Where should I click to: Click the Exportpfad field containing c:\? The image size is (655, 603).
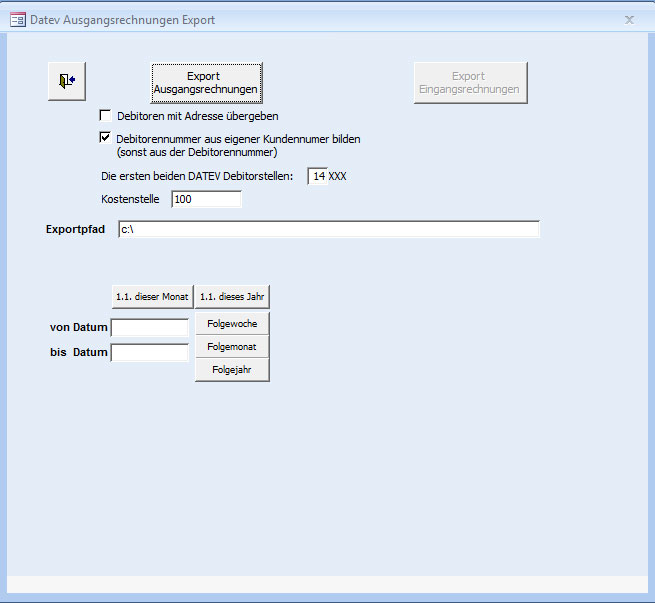(x=329, y=229)
